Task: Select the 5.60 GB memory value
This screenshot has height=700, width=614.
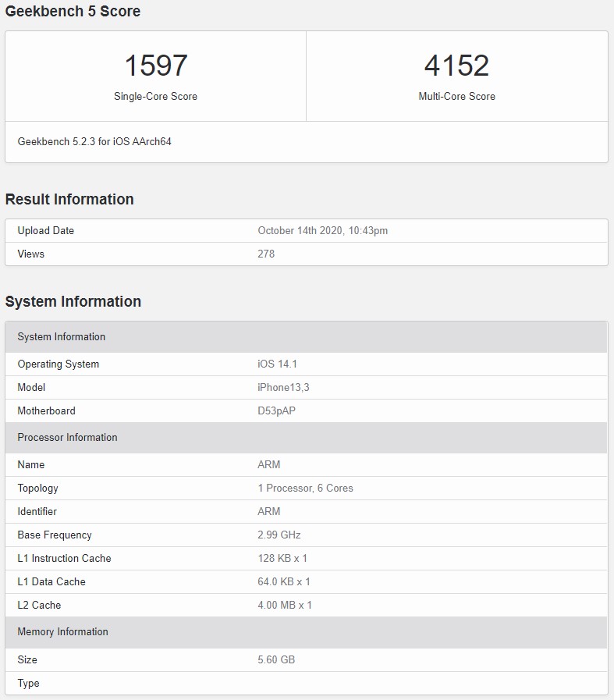Action: [276, 660]
